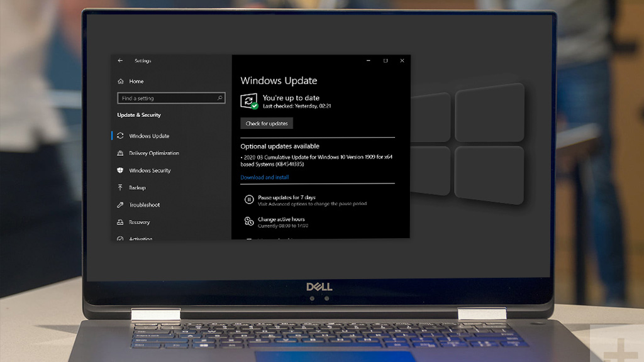Image resolution: width=644 pixels, height=362 pixels.
Task: Click the pause icon for pausing updates
Action: 249,200
